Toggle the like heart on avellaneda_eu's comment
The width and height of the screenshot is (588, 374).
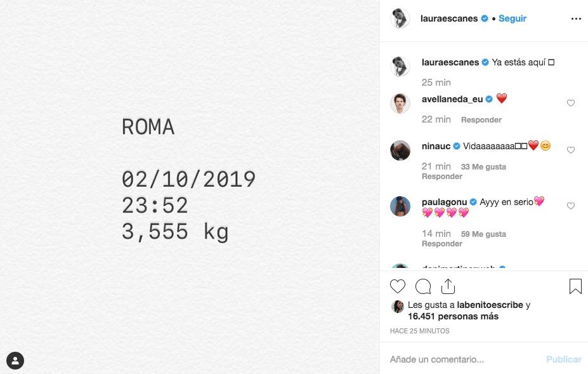pos(570,103)
